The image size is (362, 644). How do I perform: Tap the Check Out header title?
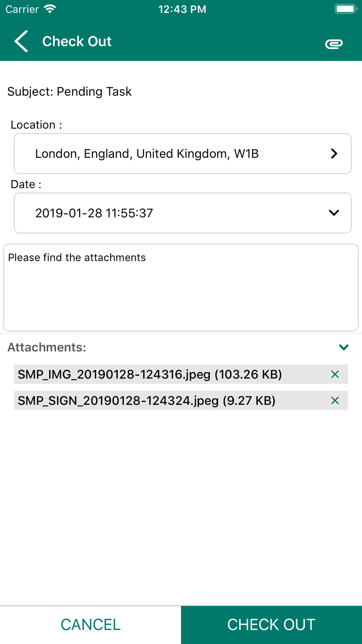coord(77,41)
